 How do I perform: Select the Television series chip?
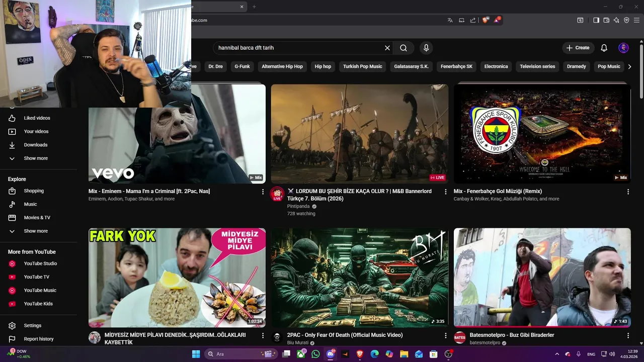pyautogui.click(x=537, y=66)
